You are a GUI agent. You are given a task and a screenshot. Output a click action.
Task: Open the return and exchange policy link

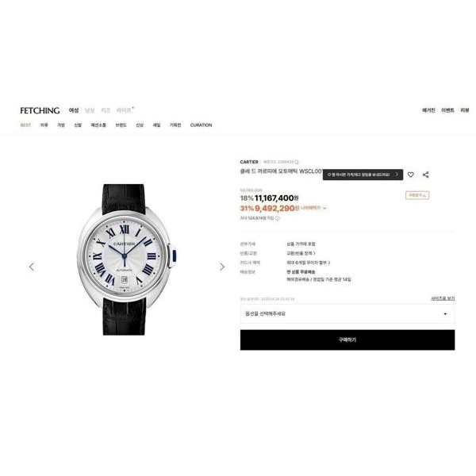tap(301, 253)
